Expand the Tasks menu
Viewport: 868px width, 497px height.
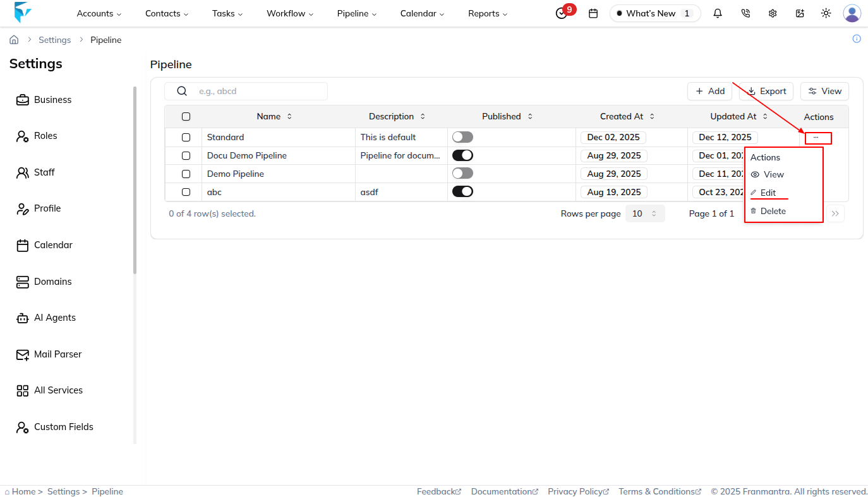click(x=227, y=13)
